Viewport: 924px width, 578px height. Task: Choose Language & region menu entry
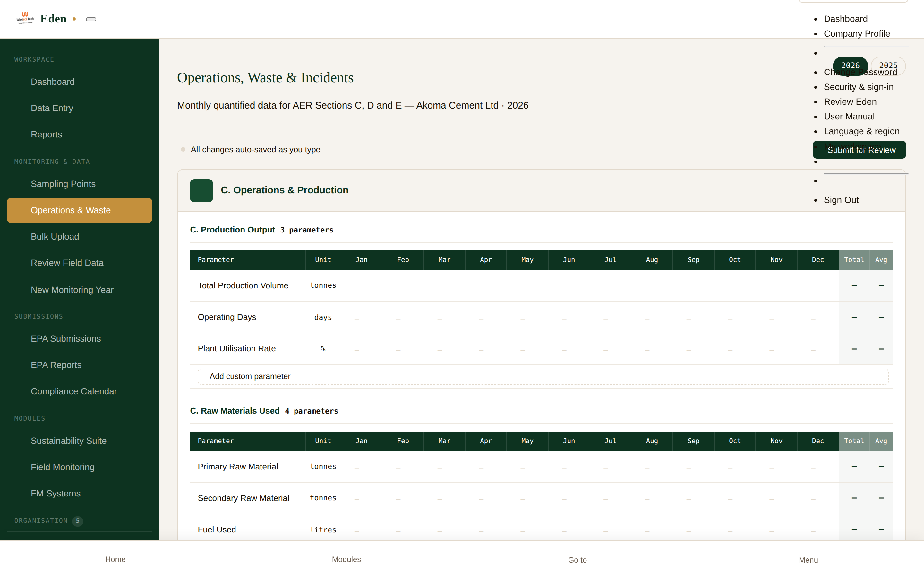(861, 132)
